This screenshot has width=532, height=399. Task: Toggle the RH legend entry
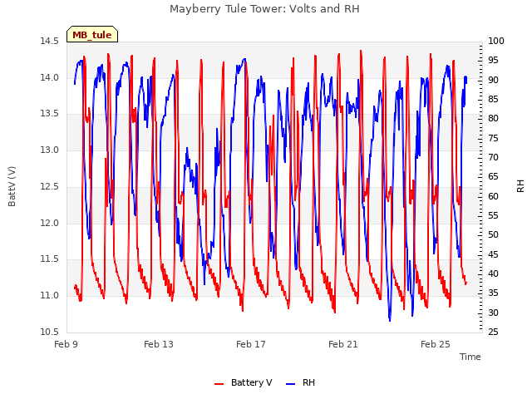(x=301, y=382)
